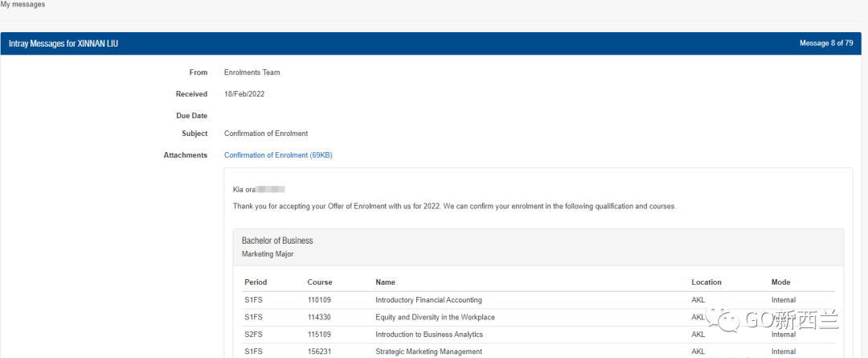Click Internal mode in the 110109 row
The image size is (868, 358).
tap(784, 300)
